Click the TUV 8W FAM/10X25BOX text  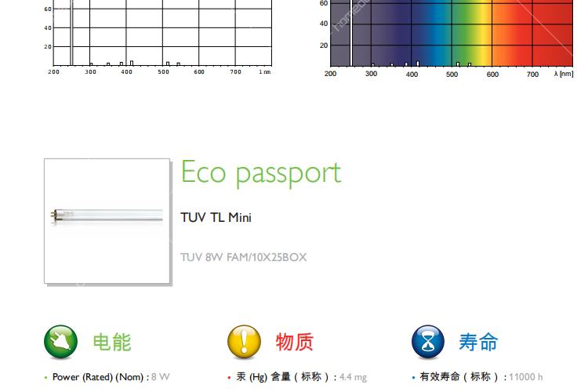coord(244,257)
